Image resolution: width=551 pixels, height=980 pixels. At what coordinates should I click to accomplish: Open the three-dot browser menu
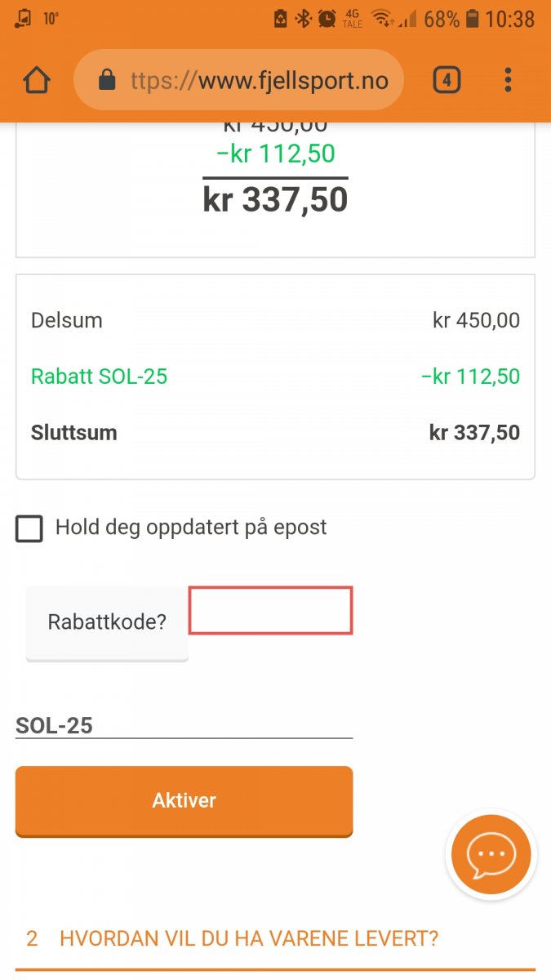(508, 80)
